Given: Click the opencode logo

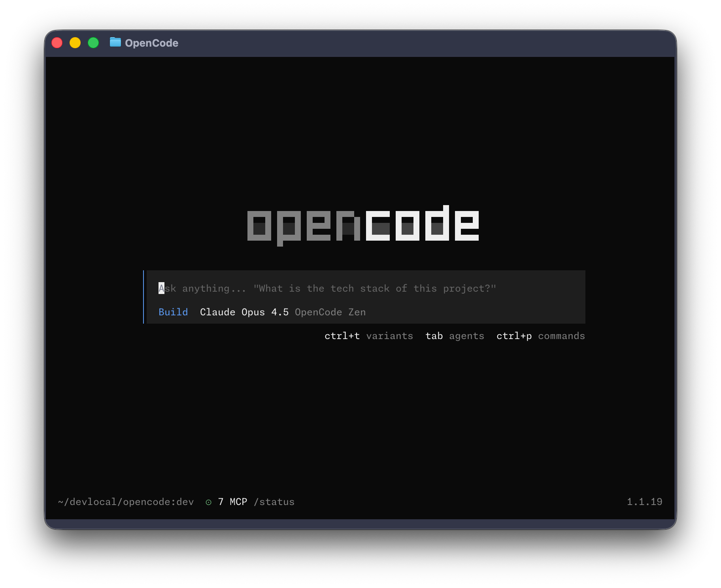Looking at the screenshot, I should 363,225.
